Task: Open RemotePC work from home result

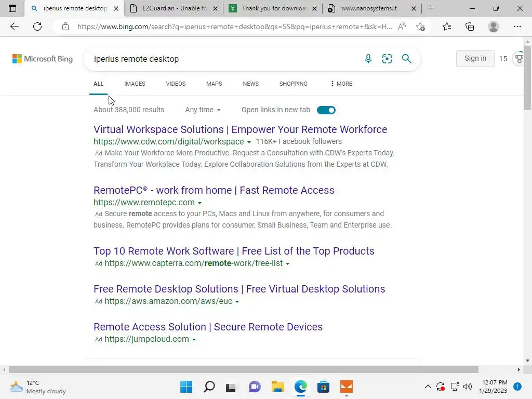Action: pyautogui.click(x=214, y=190)
